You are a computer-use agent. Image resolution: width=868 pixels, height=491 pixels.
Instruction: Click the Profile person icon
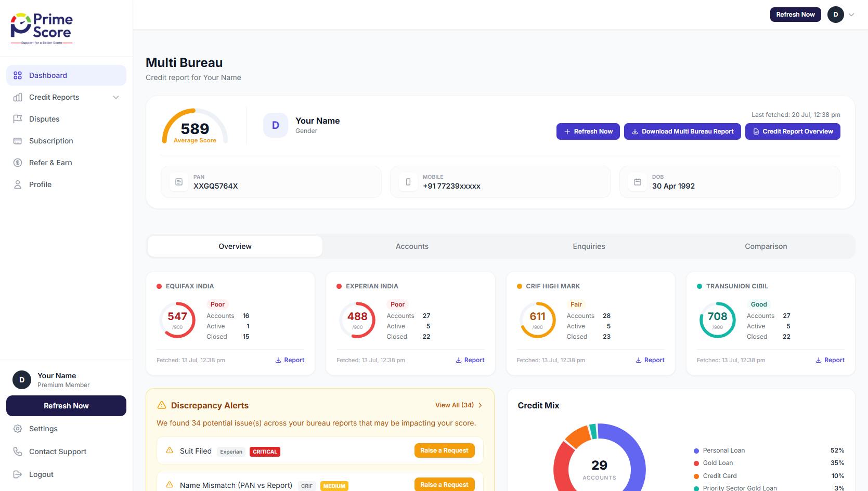tap(18, 184)
